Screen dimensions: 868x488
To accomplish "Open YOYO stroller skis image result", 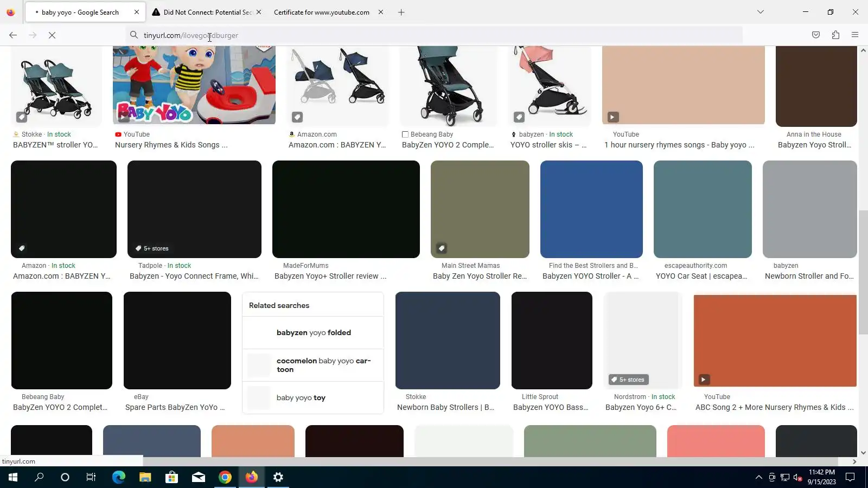I will tap(550, 86).
